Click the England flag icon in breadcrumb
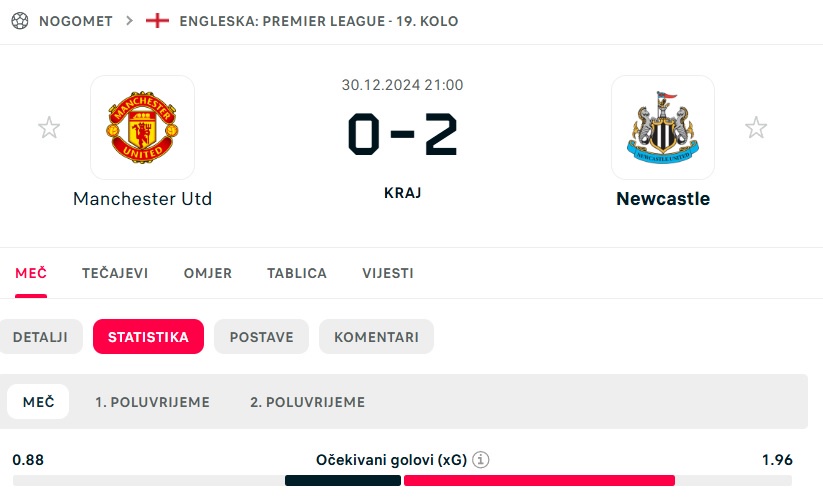 [158, 21]
